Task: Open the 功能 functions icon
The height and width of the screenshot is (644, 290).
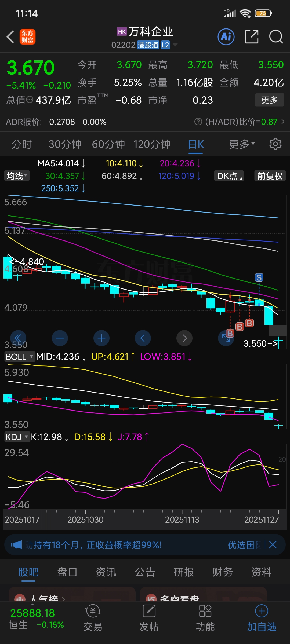Action: tap(205, 618)
